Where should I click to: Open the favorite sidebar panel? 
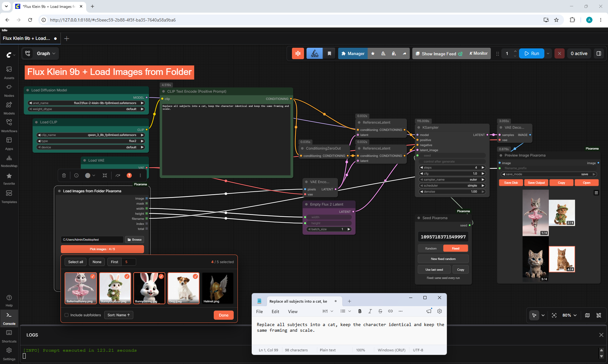coord(9,179)
